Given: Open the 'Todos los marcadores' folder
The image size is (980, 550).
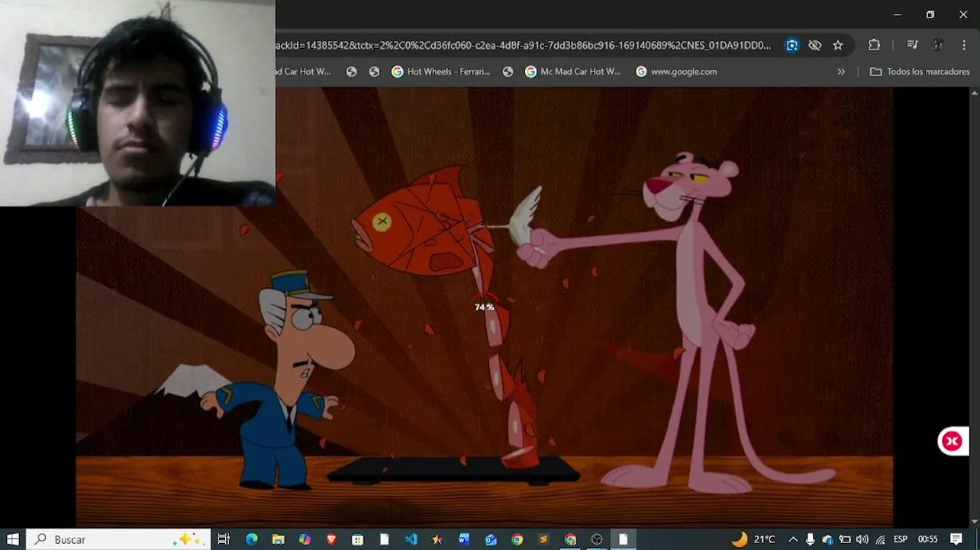Looking at the screenshot, I should [x=920, y=72].
